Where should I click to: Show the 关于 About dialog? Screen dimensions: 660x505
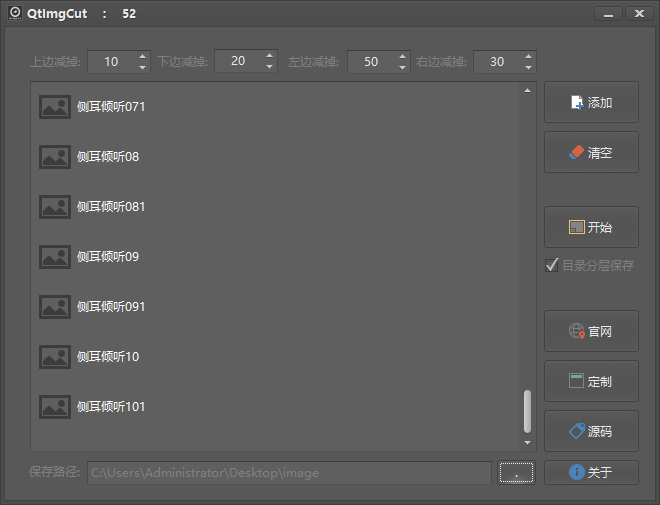pyautogui.click(x=591, y=472)
